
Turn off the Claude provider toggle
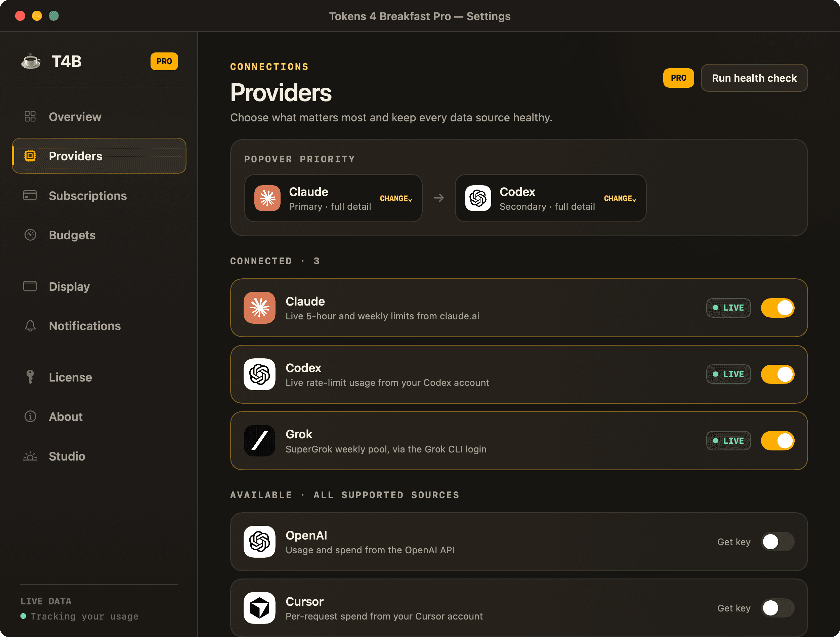[778, 308]
